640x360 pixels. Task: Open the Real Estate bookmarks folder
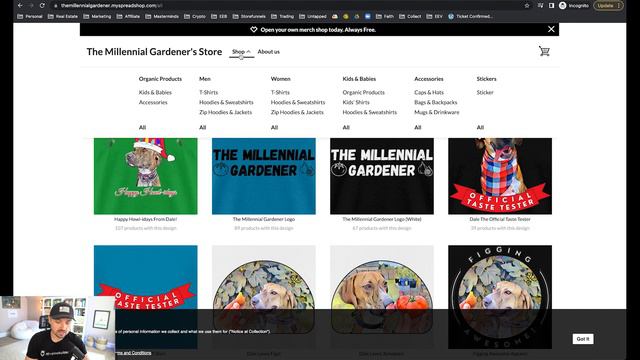[62, 16]
